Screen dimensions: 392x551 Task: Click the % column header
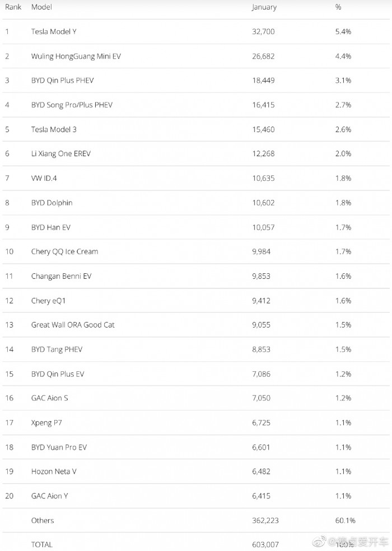pyautogui.click(x=338, y=7)
